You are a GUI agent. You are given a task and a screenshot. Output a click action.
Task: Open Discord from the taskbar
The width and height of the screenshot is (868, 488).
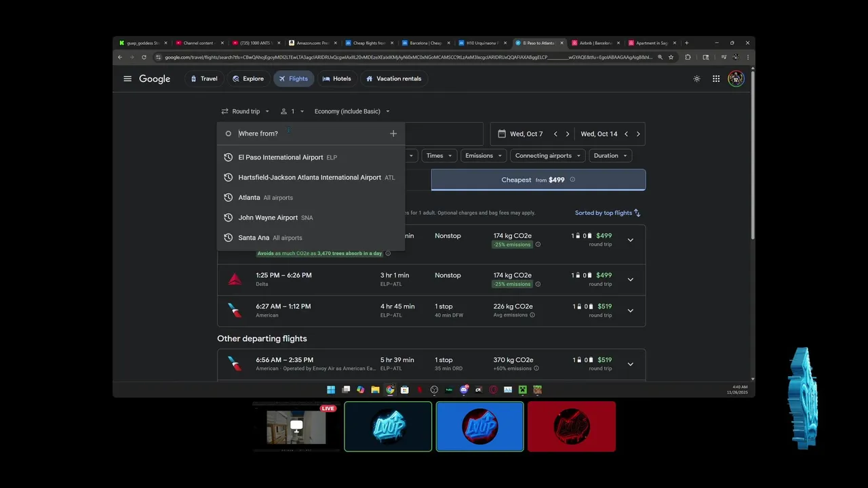tap(464, 390)
